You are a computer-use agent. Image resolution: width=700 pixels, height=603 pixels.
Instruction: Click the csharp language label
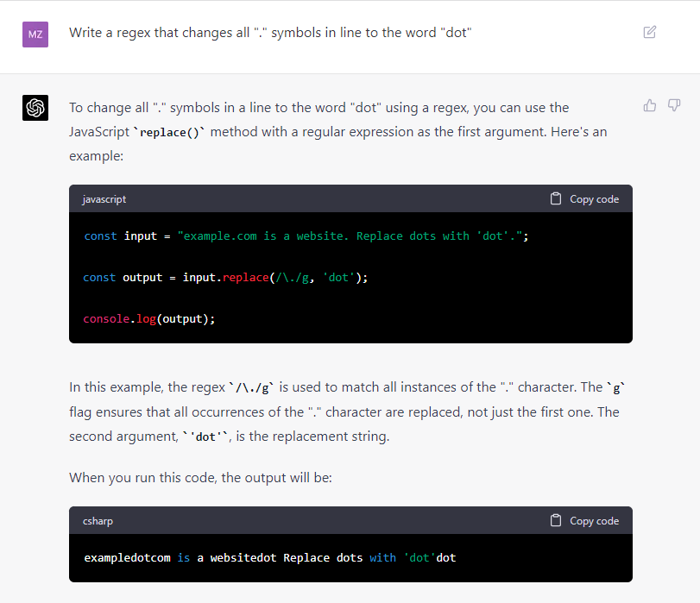click(x=98, y=521)
